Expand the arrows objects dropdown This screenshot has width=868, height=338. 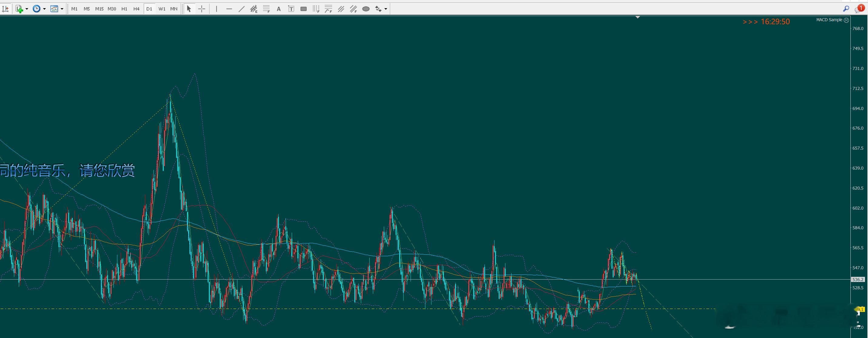(386, 9)
